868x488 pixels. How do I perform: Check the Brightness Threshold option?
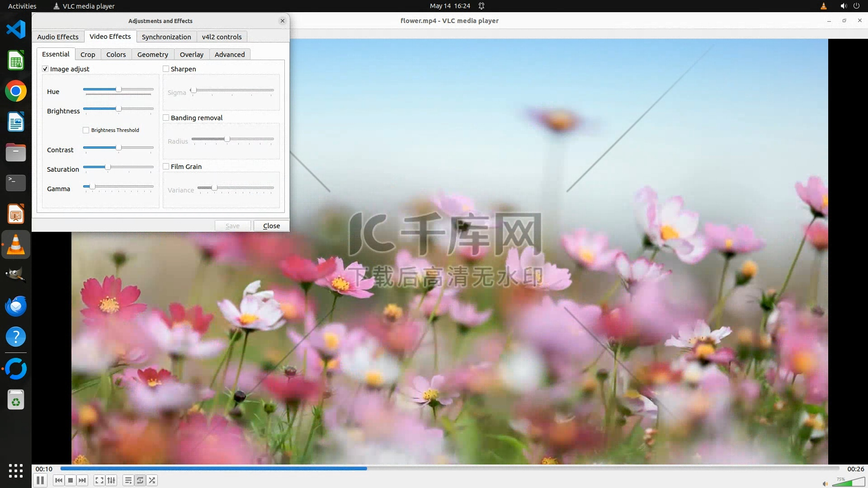[86, 130]
